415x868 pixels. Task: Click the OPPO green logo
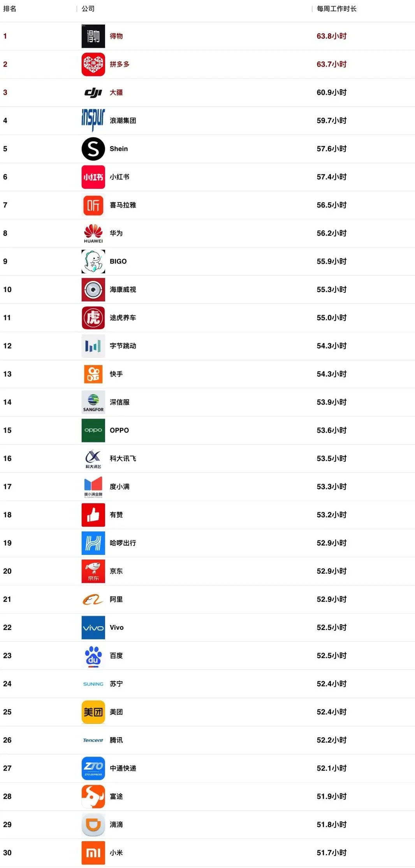point(93,430)
